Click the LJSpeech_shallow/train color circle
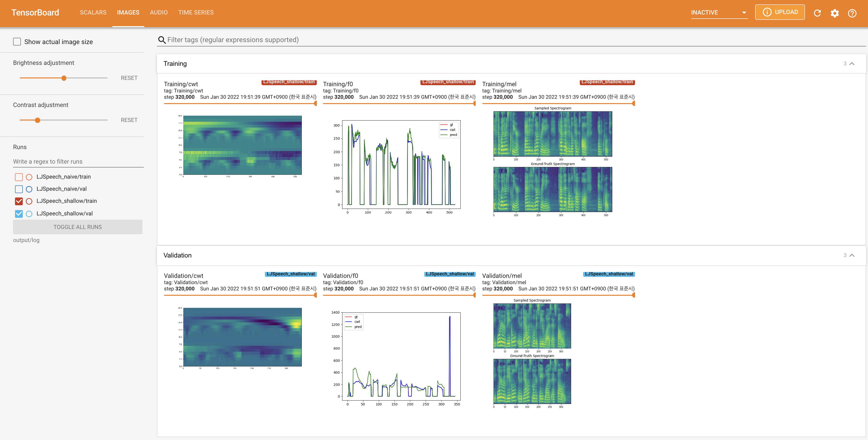 [x=29, y=201]
